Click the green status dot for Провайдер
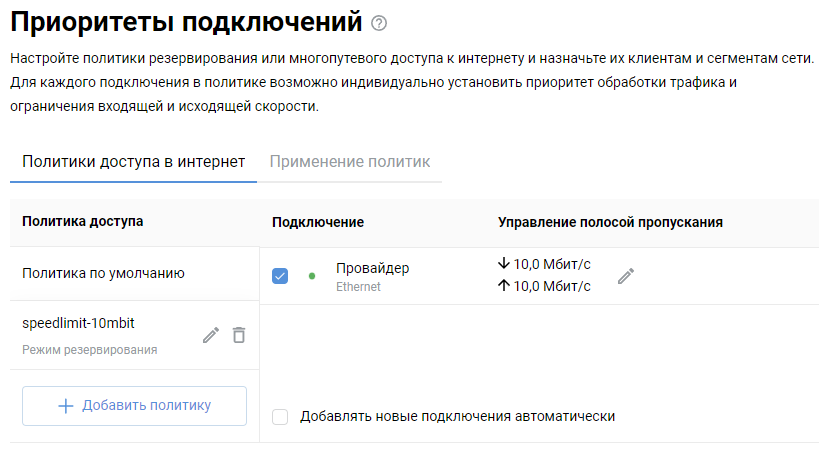The image size is (828, 450). pyautogui.click(x=311, y=276)
